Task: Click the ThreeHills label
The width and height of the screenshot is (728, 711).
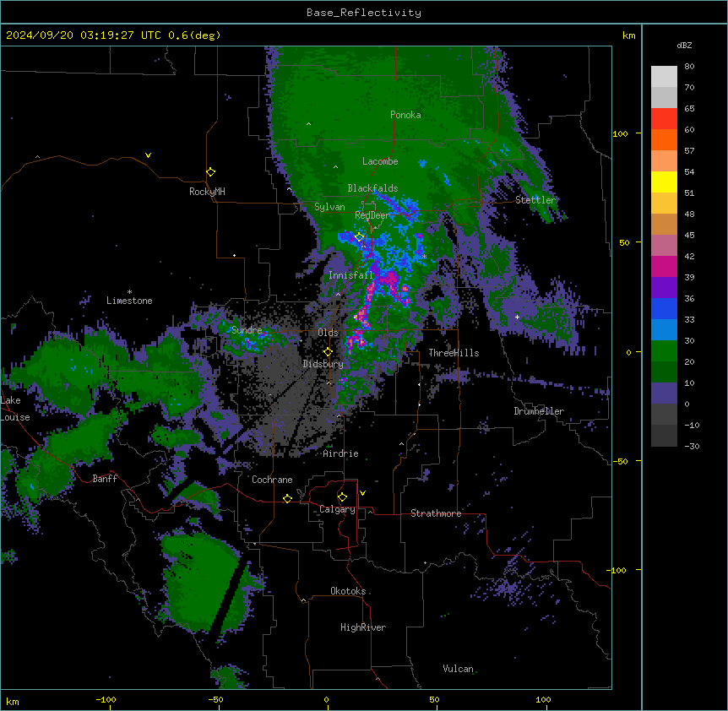Action: coord(454,353)
